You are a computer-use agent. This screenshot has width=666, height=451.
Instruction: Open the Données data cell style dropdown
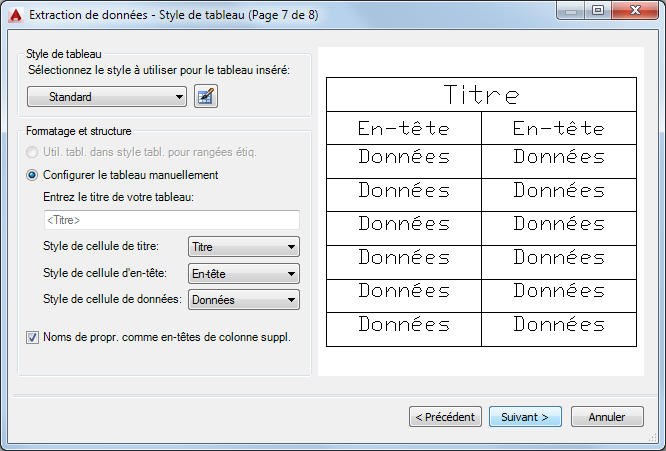244,299
